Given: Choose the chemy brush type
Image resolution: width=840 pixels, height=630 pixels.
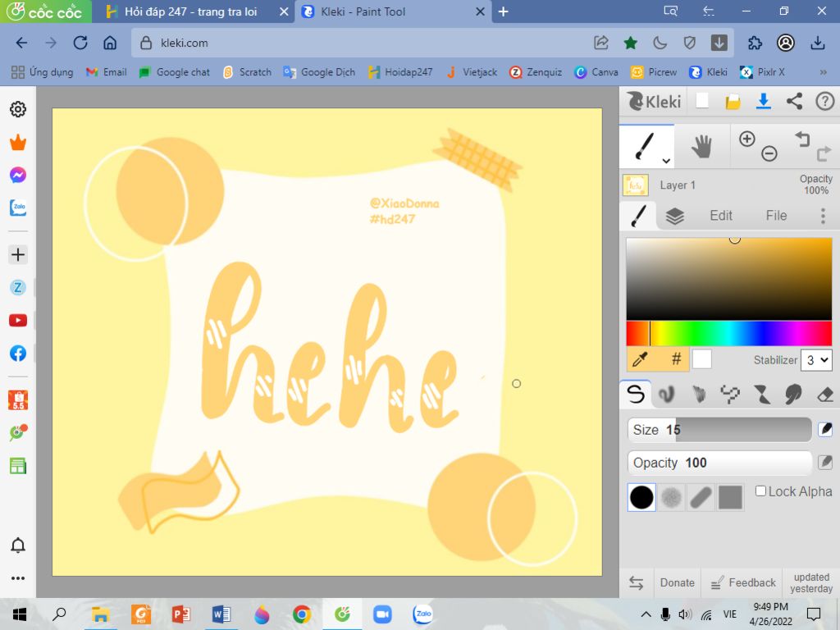Looking at the screenshot, I should (762, 395).
